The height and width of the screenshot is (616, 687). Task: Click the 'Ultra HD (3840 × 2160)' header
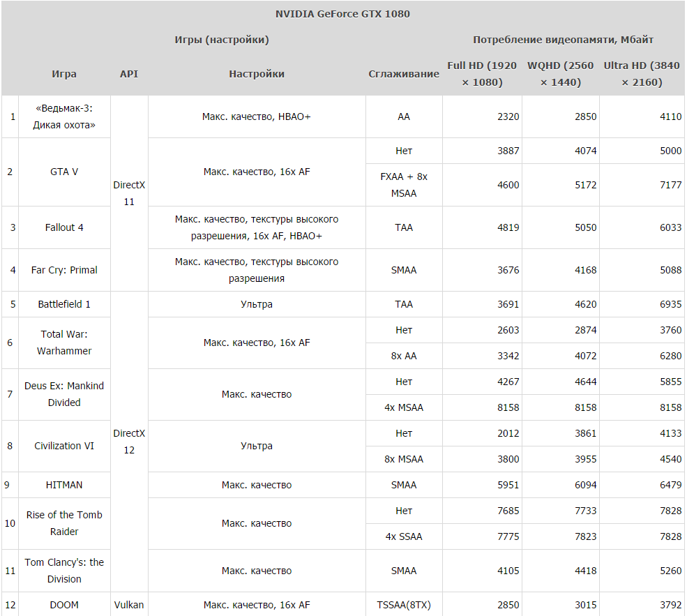[641, 74]
